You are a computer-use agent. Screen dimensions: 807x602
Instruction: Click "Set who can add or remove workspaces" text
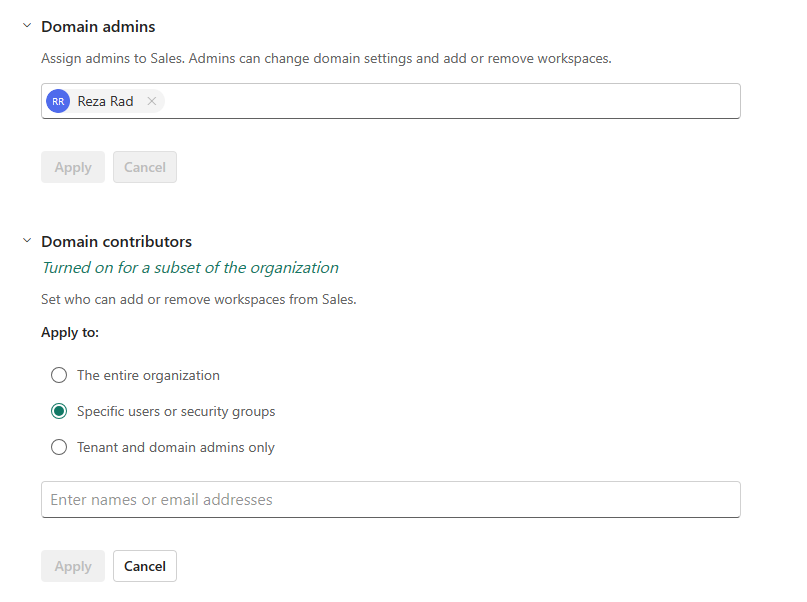pos(199,299)
